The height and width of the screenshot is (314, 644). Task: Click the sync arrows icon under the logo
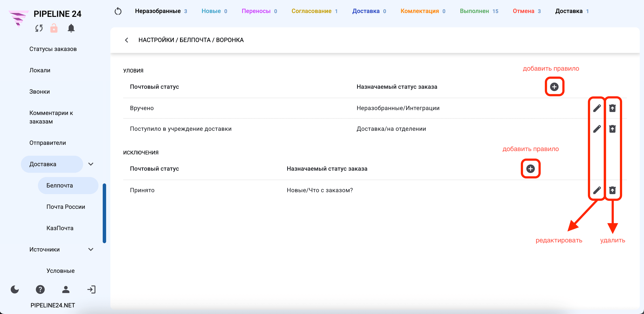tap(39, 28)
